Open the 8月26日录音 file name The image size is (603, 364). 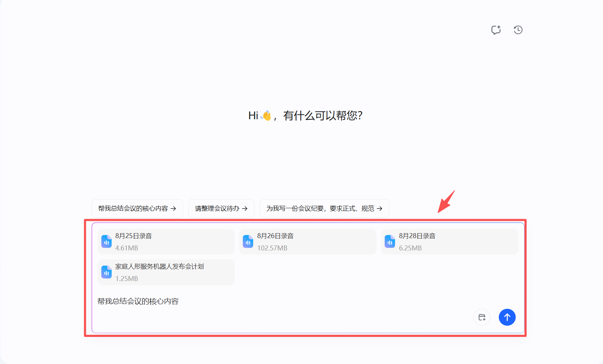click(275, 236)
